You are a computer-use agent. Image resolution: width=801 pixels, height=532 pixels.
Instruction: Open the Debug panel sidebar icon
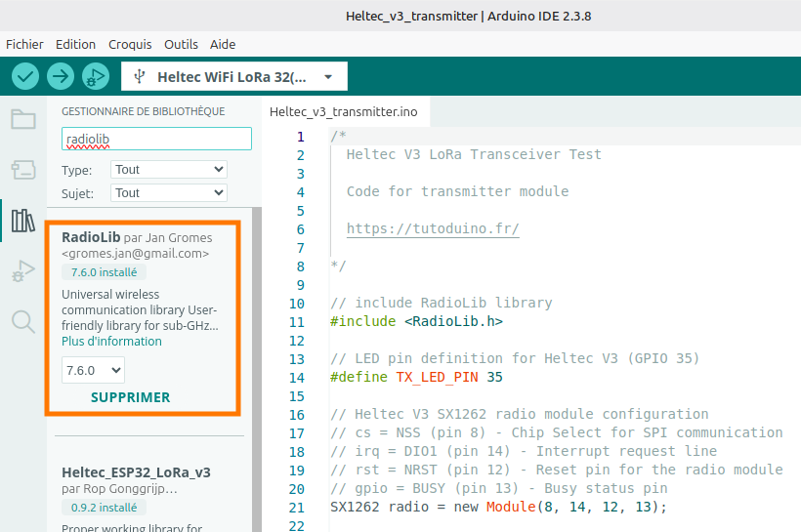(x=23, y=271)
